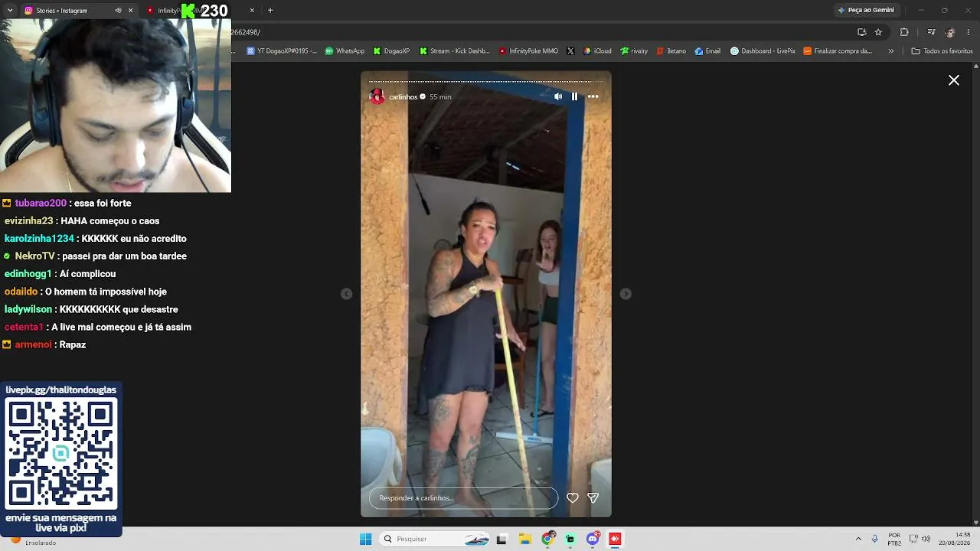Open File Explorer from the taskbar
Viewport: 980px width, 551px height.
[525, 539]
